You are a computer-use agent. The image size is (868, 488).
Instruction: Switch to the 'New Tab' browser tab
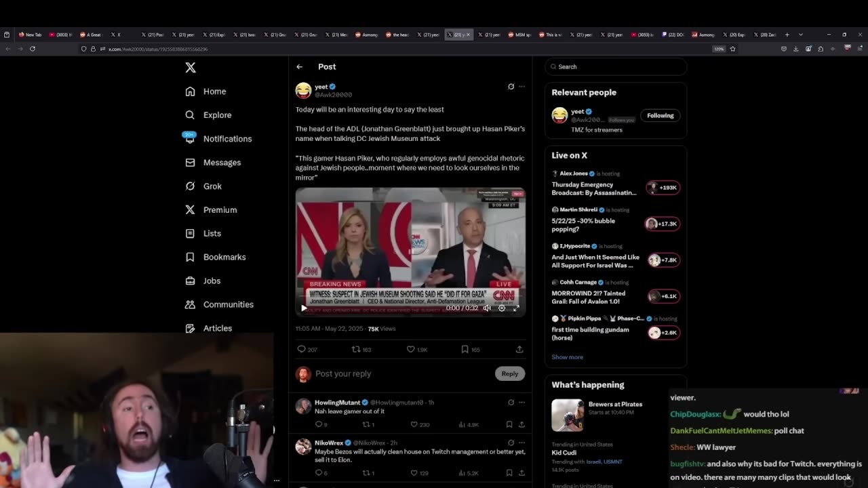point(31,35)
